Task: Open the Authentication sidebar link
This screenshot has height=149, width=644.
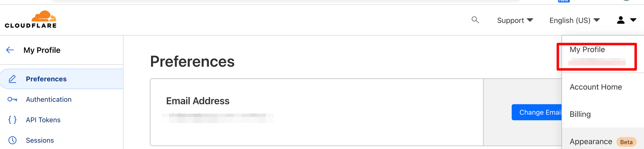Action: click(49, 100)
